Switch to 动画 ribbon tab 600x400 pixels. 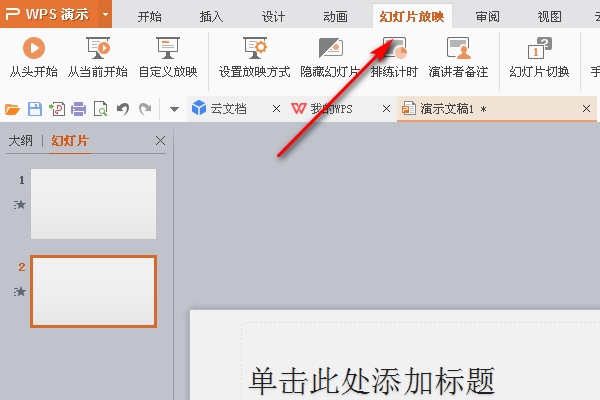tap(335, 16)
